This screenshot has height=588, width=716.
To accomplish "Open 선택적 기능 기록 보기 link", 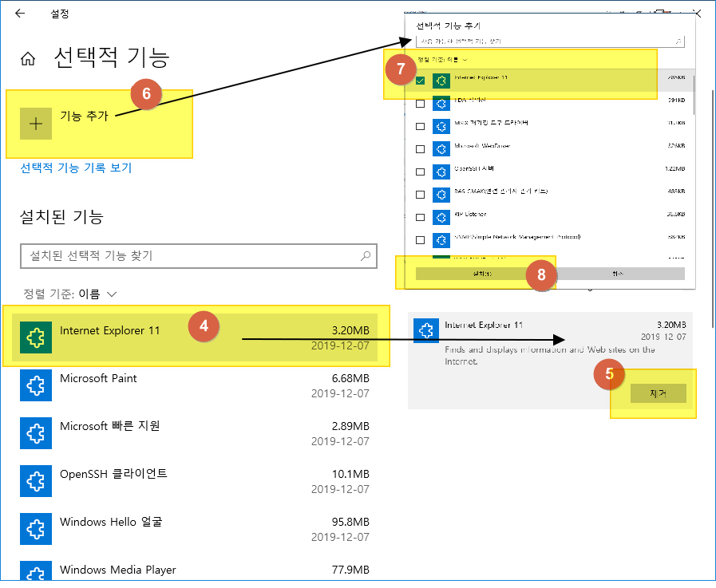I will tap(76, 168).
